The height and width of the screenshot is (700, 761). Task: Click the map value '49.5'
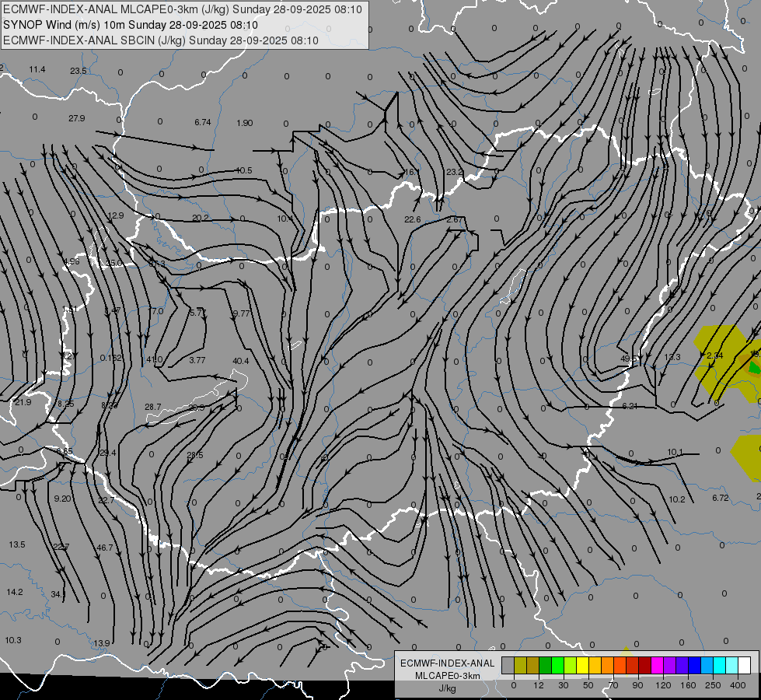click(629, 359)
